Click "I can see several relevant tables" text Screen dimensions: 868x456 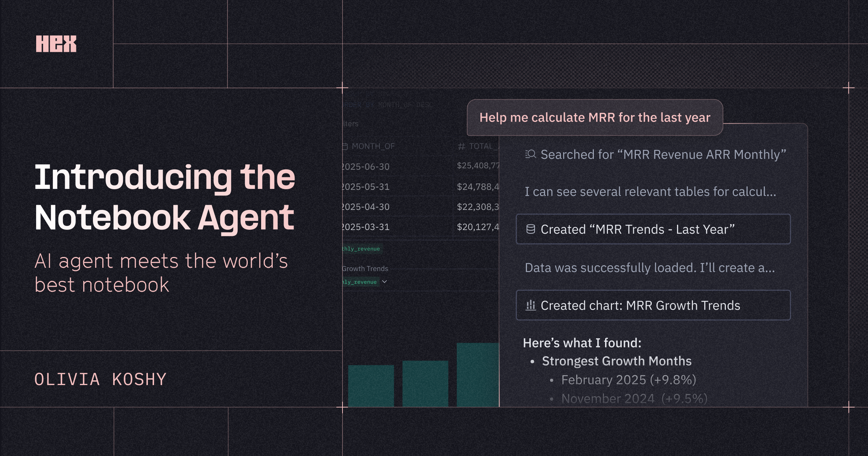pos(650,191)
